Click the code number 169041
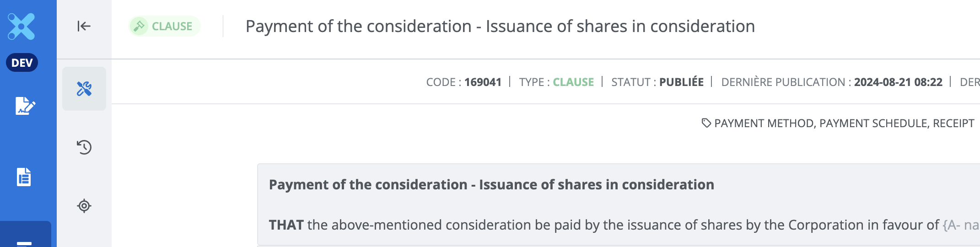 point(483,82)
